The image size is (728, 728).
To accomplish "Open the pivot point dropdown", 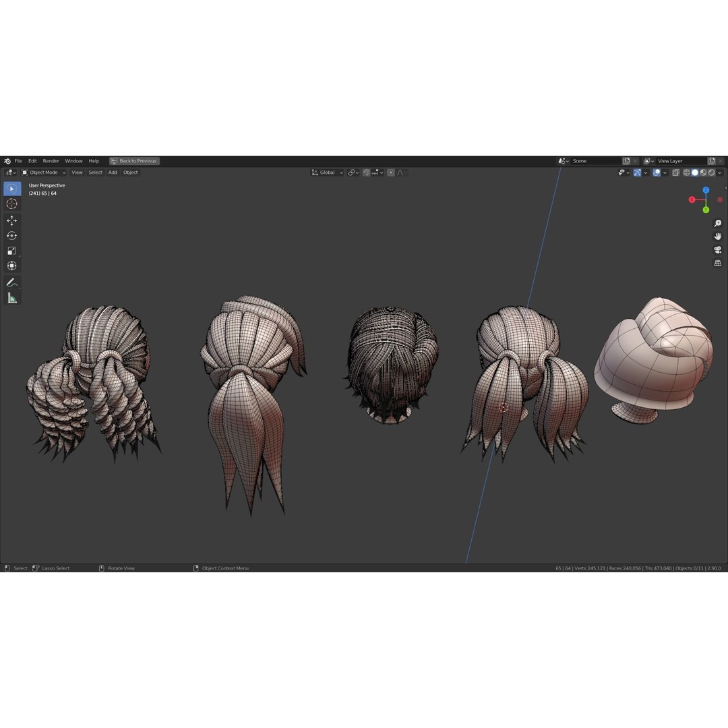I will (x=353, y=173).
